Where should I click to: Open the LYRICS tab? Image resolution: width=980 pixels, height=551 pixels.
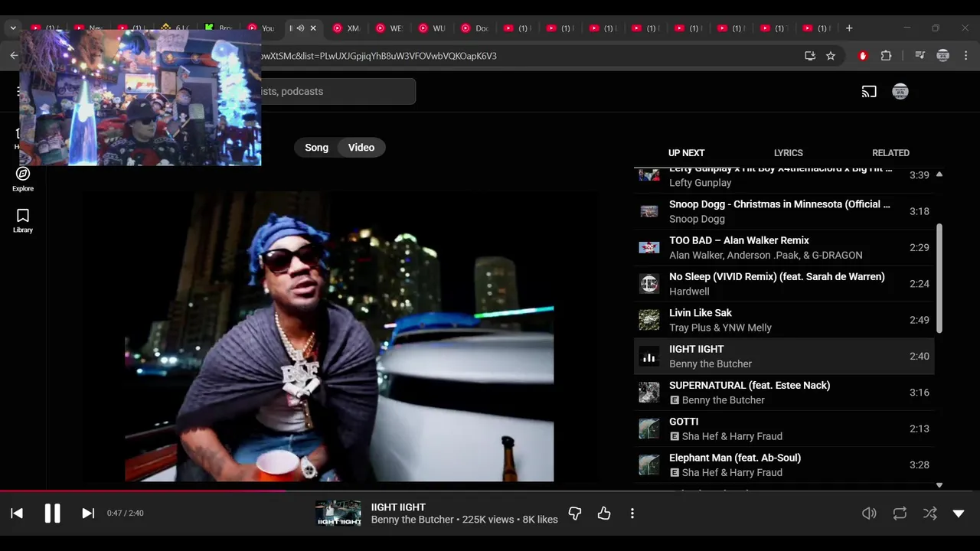788,153
